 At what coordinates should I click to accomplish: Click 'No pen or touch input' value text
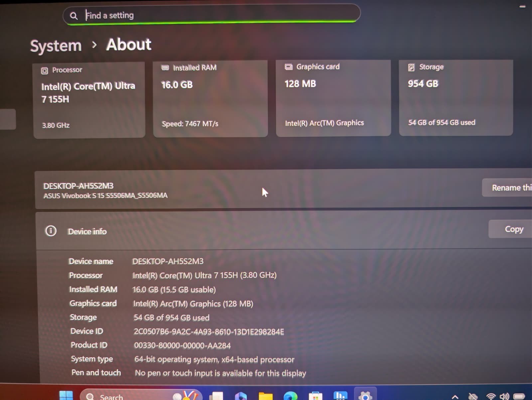click(x=220, y=373)
